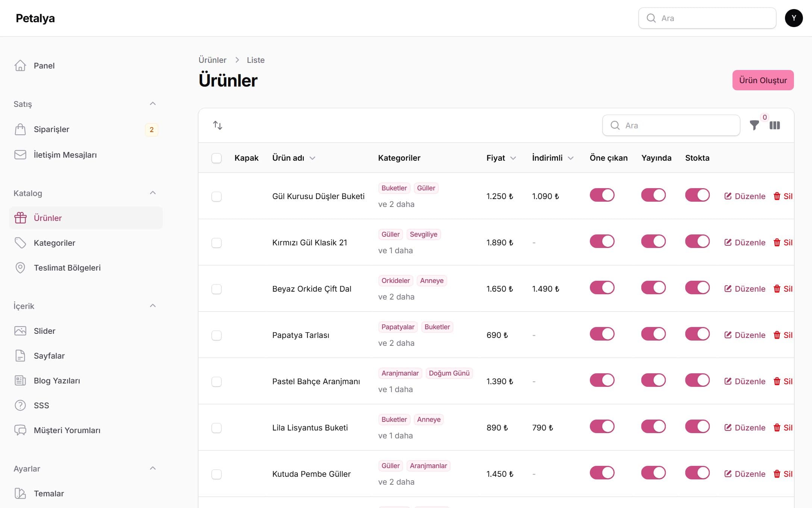Click Düzenle for Kutuda Pembe Güller
The width and height of the screenshot is (812, 508).
pyautogui.click(x=745, y=474)
